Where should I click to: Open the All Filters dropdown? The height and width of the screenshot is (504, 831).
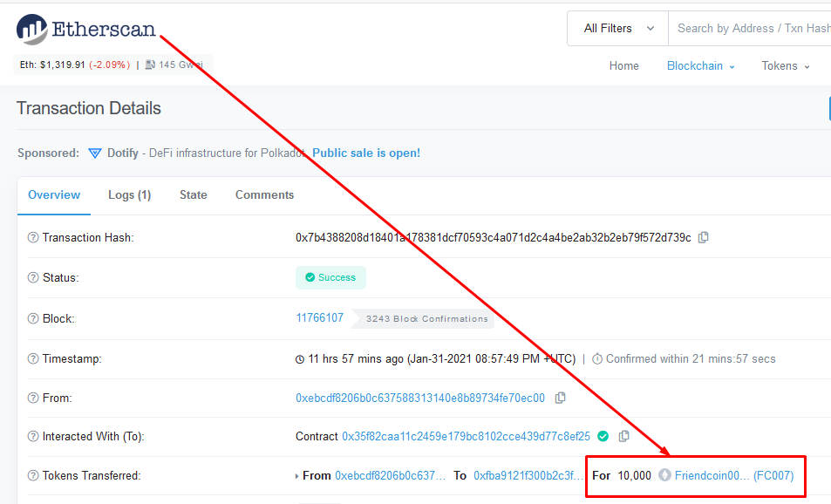[618, 29]
